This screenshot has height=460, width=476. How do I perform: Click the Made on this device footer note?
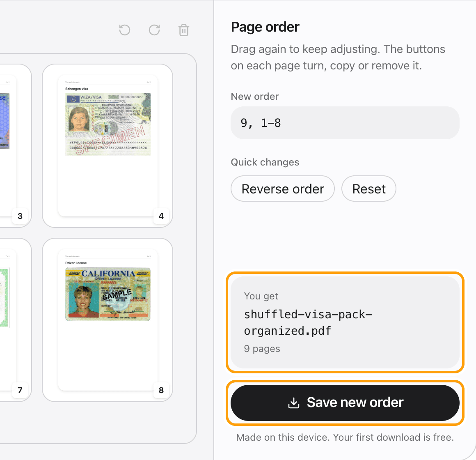click(x=345, y=437)
